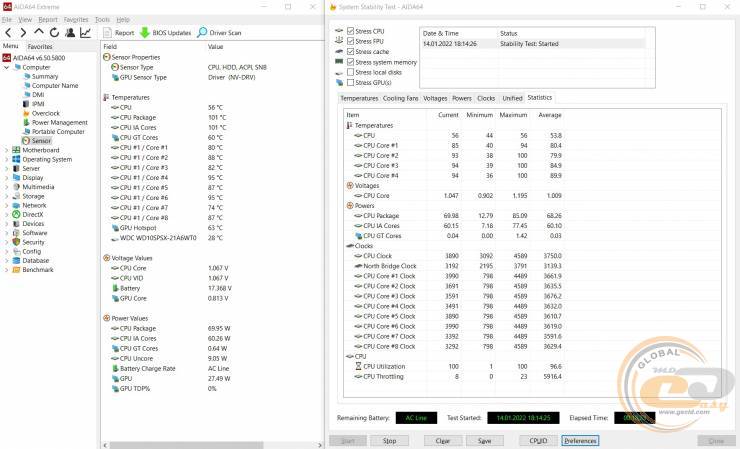The height and width of the screenshot is (449, 740).
Task: Select the Config tree item
Action: coord(32,252)
